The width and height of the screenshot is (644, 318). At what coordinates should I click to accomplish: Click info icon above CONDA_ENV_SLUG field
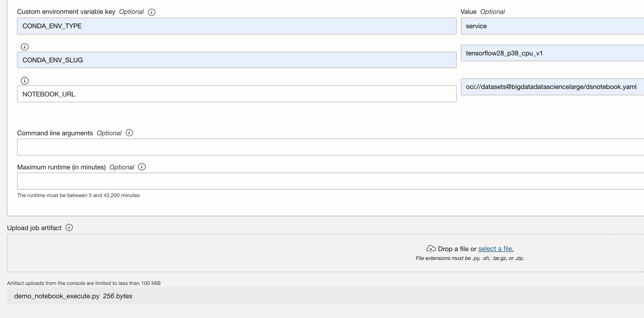(x=25, y=47)
